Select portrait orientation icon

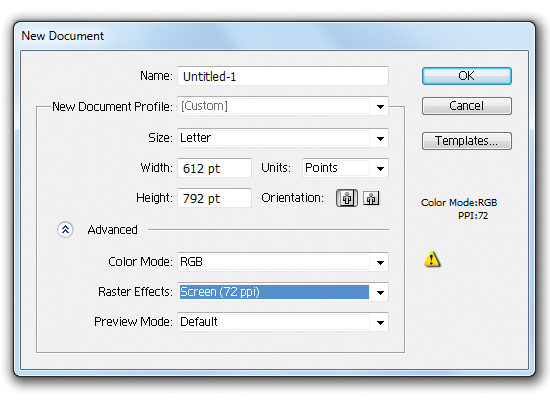coord(347,198)
